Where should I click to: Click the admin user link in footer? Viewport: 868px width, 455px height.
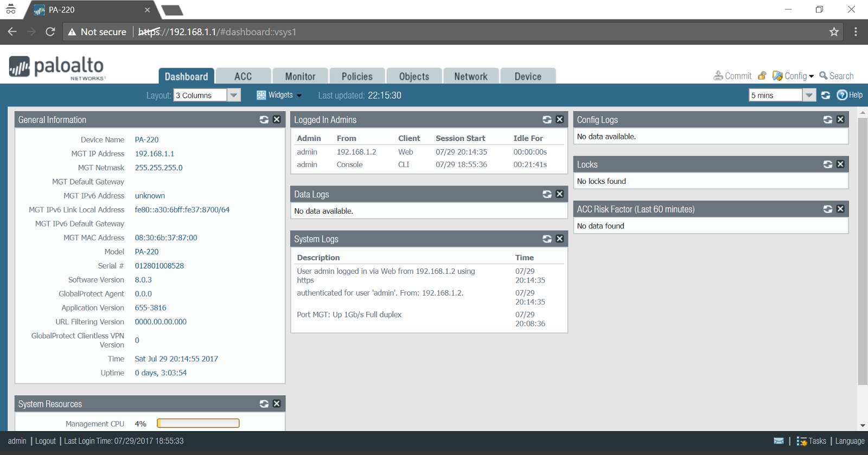(x=17, y=441)
